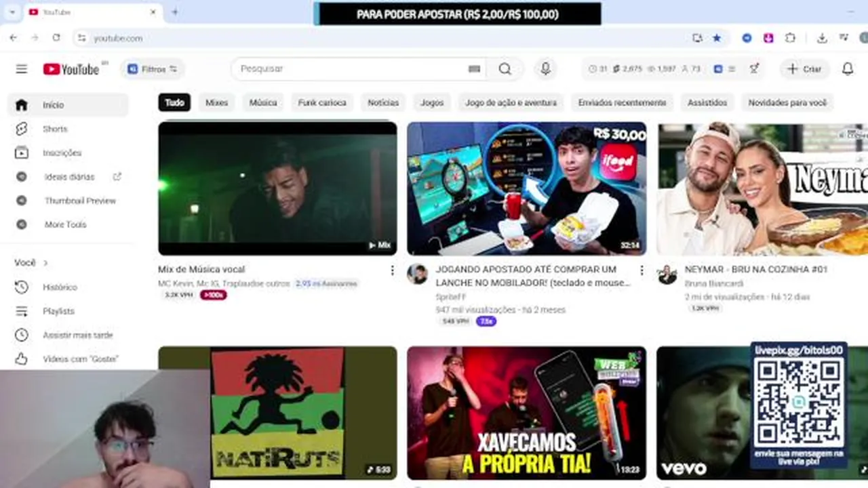Open a new browser tab
868x488 pixels.
[x=174, y=12]
